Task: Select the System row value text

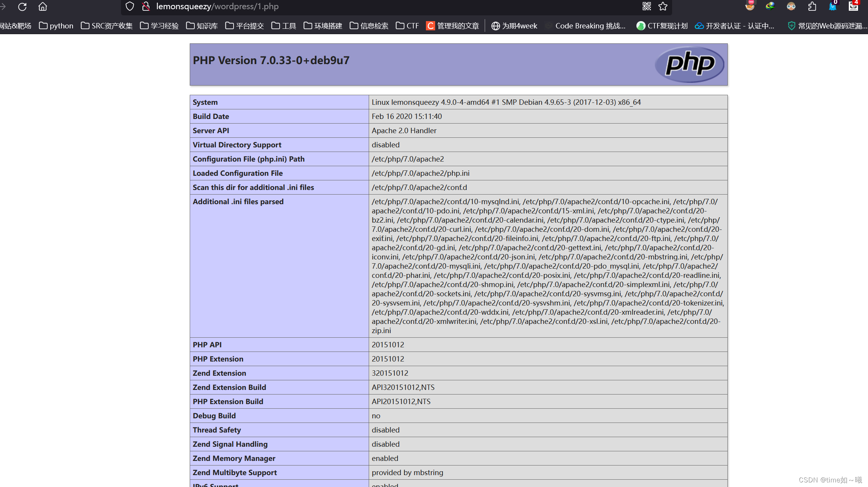Action: click(506, 102)
